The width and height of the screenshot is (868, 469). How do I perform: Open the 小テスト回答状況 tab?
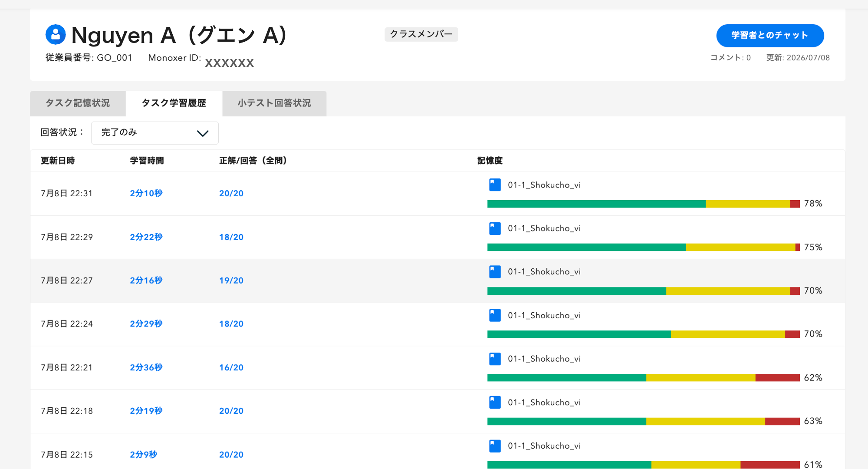(x=274, y=103)
